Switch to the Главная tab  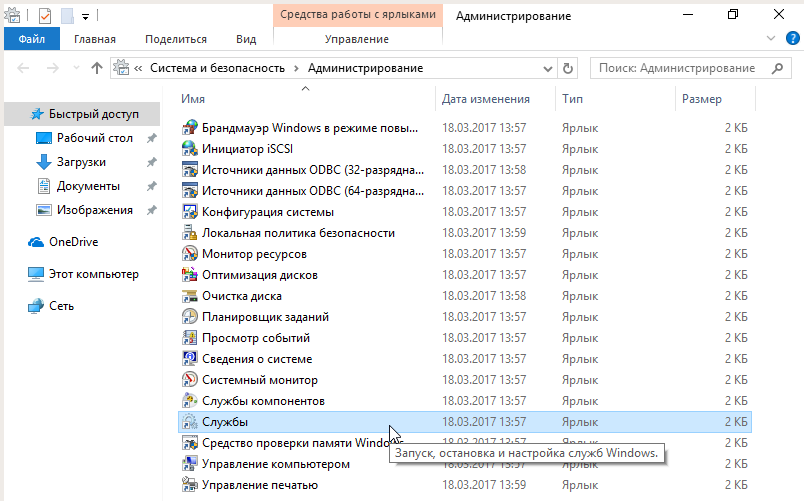coord(95,39)
